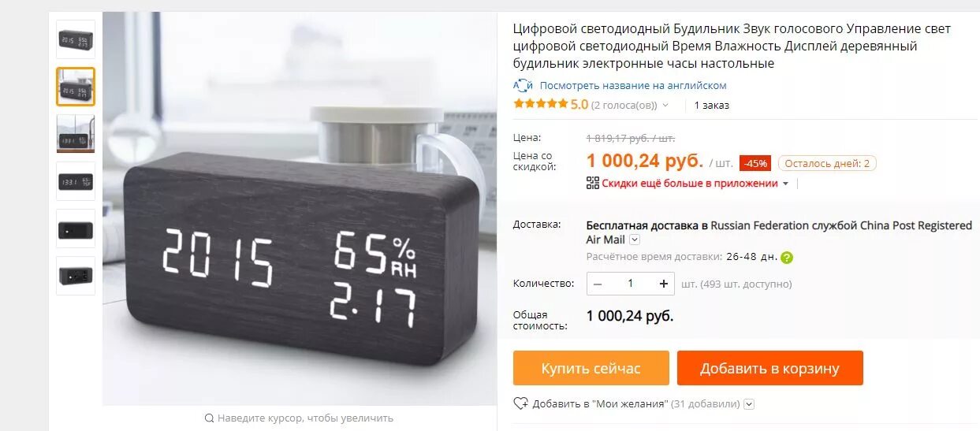Viewport: 980px width, 431px height.
Task: Click the Купить сейчас button
Action: pyautogui.click(x=591, y=368)
